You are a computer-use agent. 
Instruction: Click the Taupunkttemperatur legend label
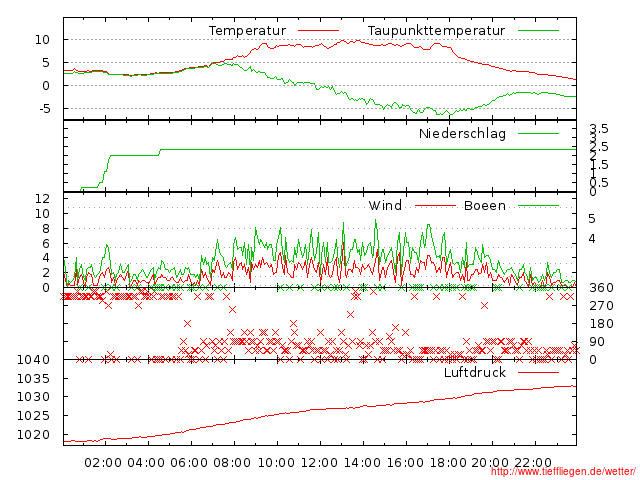tap(436, 31)
